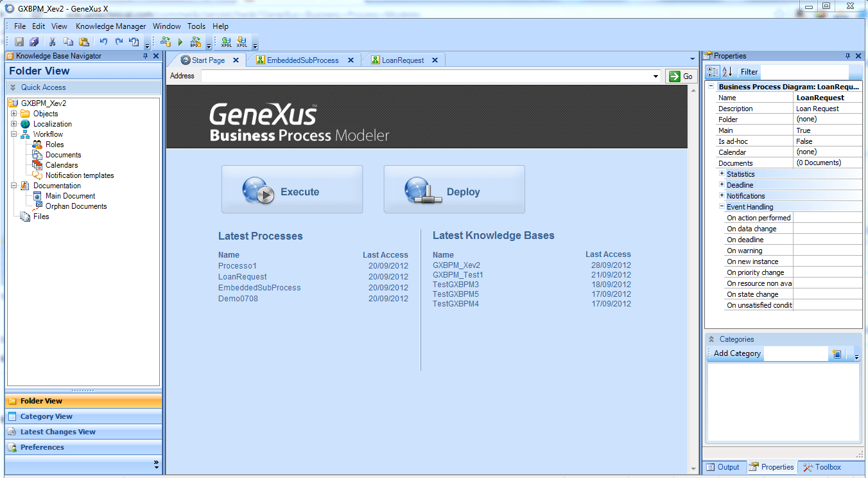This screenshot has width=868, height=478.
Task: Click the Save icon in the toolbar
Action: [x=19, y=42]
